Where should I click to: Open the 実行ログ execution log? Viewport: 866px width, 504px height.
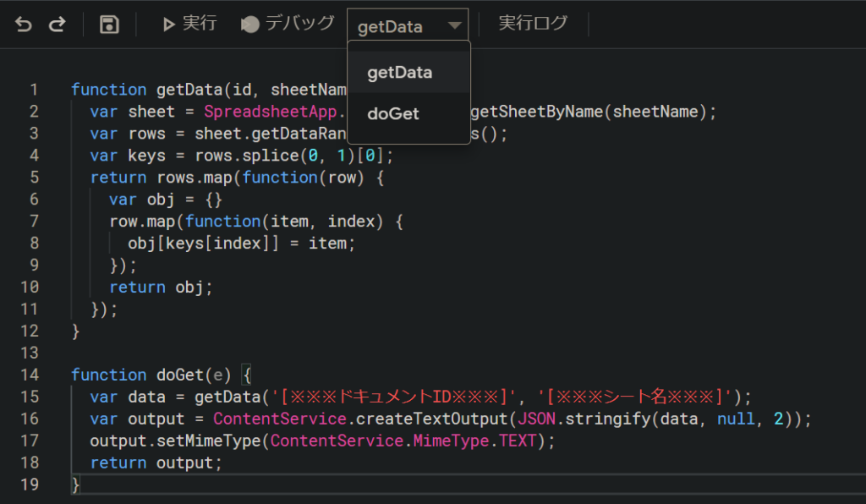point(533,24)
